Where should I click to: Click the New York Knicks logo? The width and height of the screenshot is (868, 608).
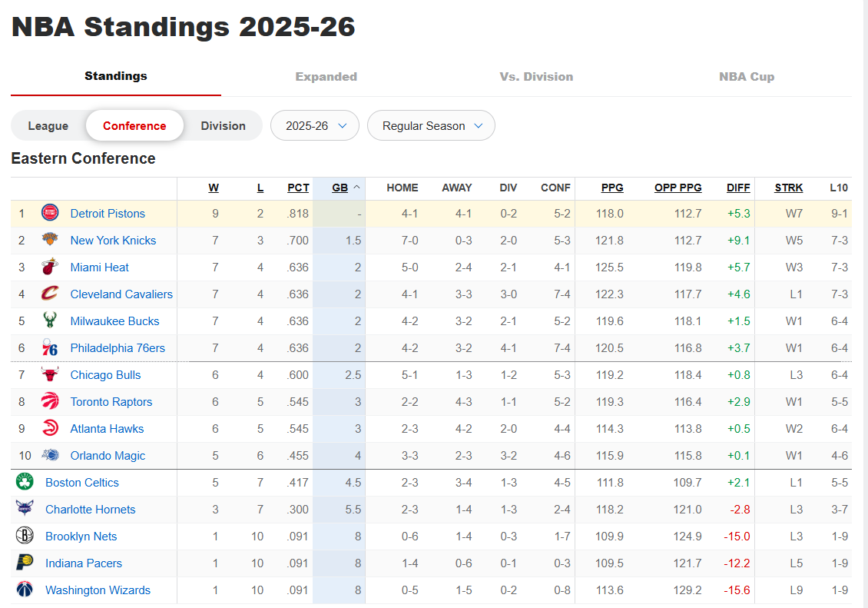coord(50,239)
